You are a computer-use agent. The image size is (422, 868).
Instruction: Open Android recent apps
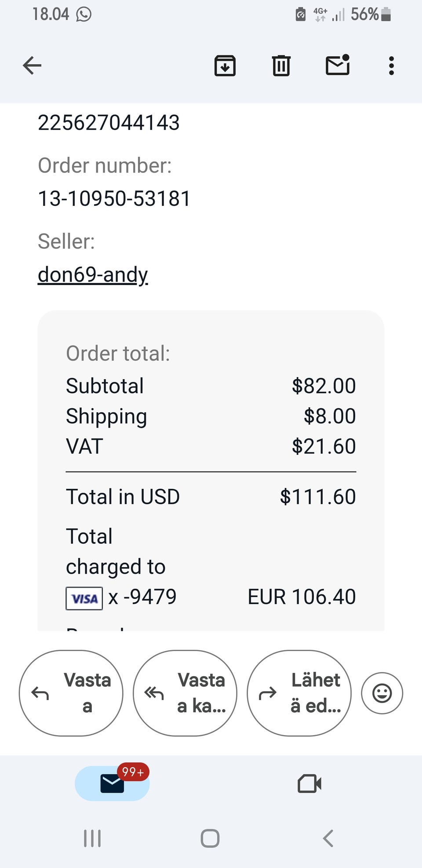coord(92,839)
